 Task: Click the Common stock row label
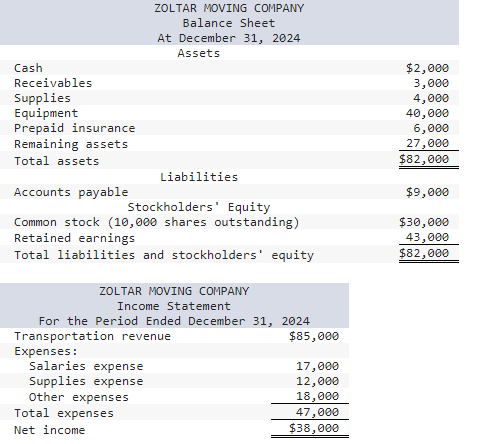(x=157, y=222)
